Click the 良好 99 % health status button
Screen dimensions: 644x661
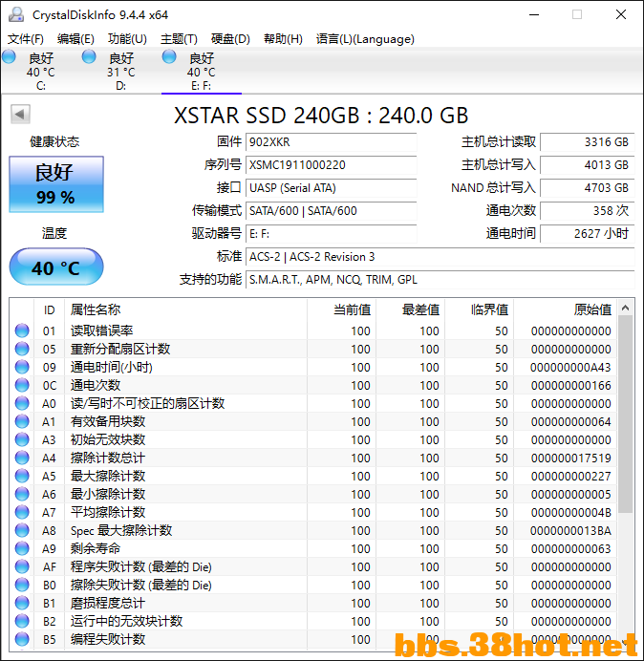56,184
